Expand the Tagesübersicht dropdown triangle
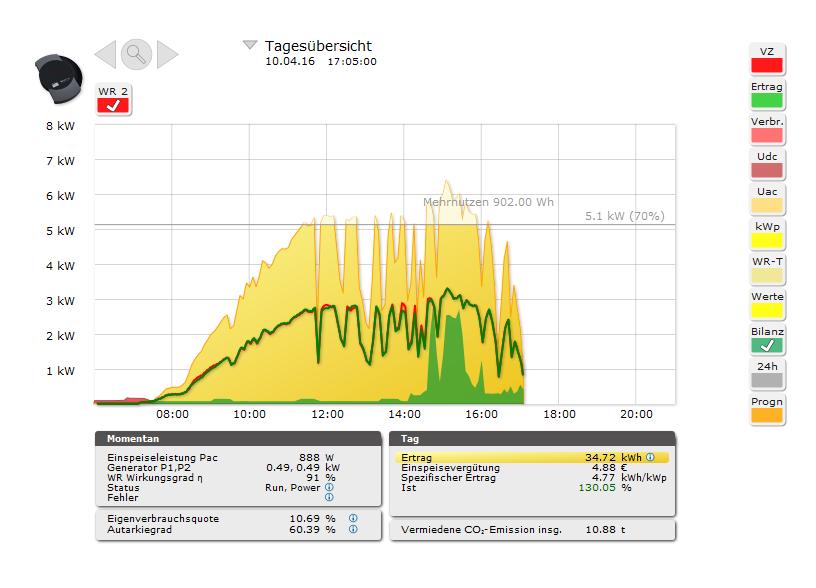The width and height of the screenshot is (816, 588). coord(250,45)
